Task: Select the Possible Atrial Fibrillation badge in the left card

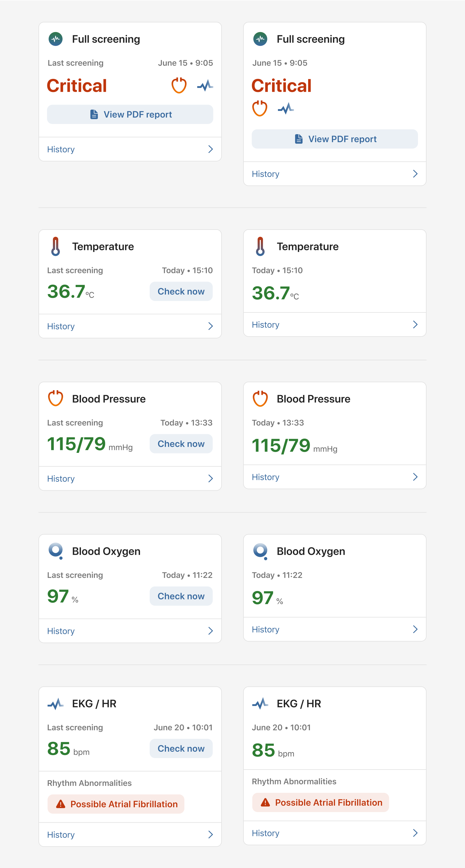Action: [x=116, y=804]
